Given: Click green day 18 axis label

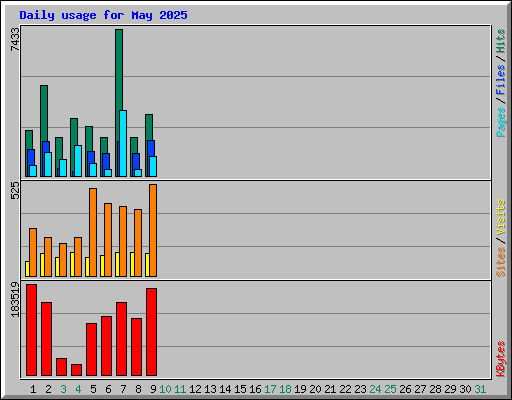Looking at the screenshot, I should coord(285,389).
